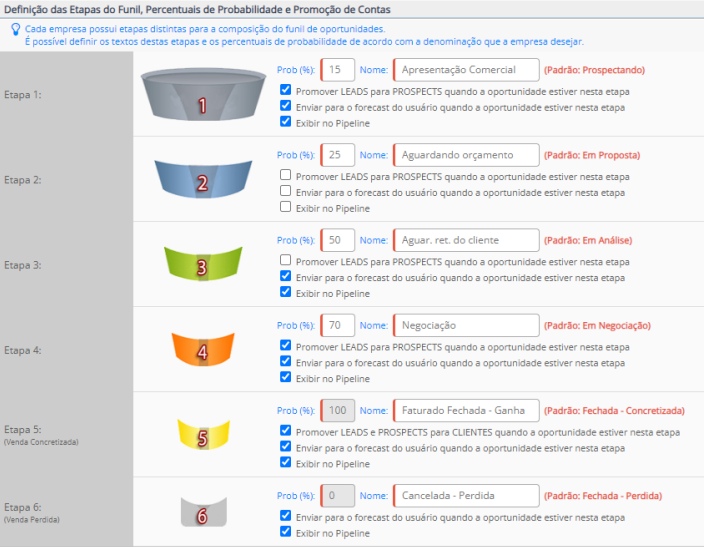Toggle Enviar para o forecast in Etapa 6
706x547 pixels.
(x=285, y=515)
